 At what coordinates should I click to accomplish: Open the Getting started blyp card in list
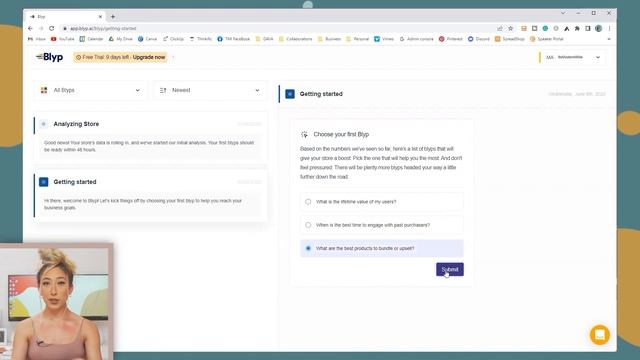pyautogui.click(x=150, y=196)
